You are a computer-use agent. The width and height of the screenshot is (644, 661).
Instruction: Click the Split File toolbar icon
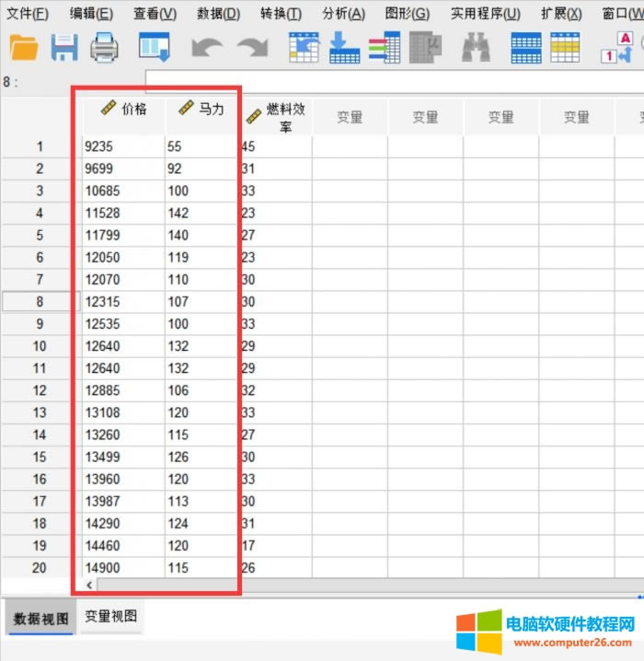(525, 47)
